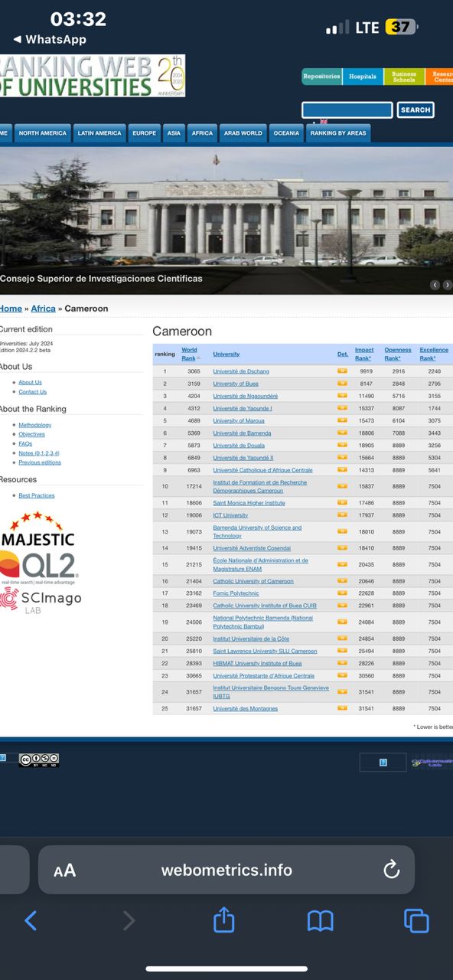Open details icon for Saint Monica Higher Institute
Viewport: 453px width, 980px height.
pyautogui.click(x=342, y=503)
